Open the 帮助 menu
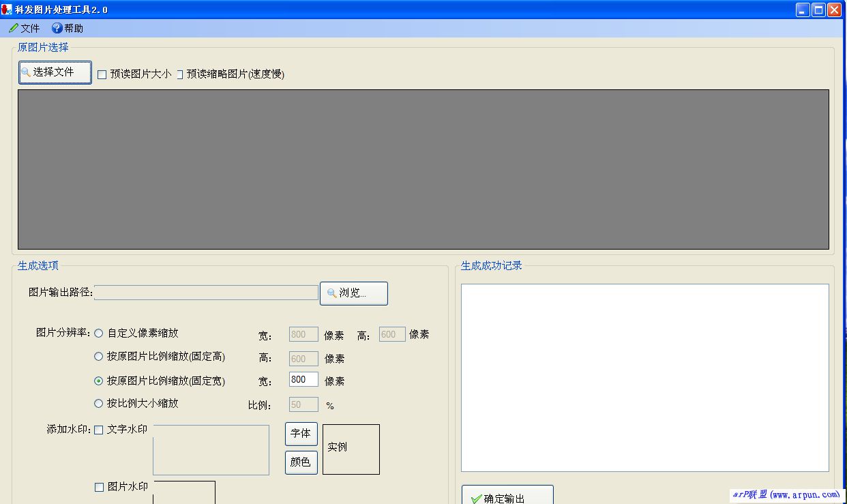The height and width of the screenshot is (504, 847). pos(71,29)
